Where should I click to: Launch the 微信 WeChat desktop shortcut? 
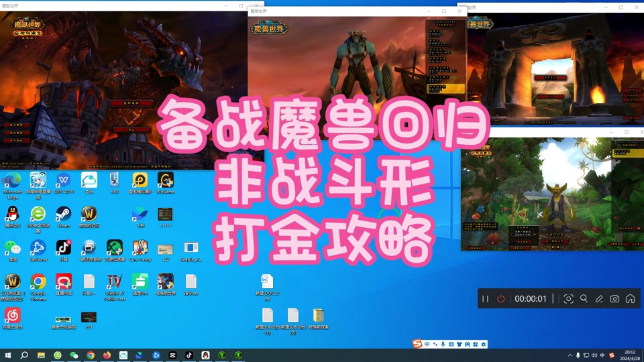click(x=12, y=251)
